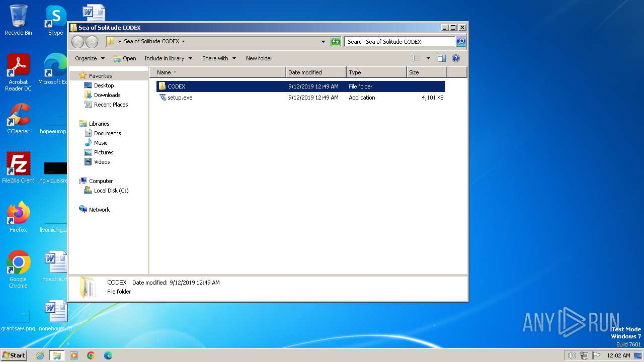Select the nonehours.rtf desktop document
This screenshot has height=362, width=644.
pyautogui.click(x=55, y=316)
